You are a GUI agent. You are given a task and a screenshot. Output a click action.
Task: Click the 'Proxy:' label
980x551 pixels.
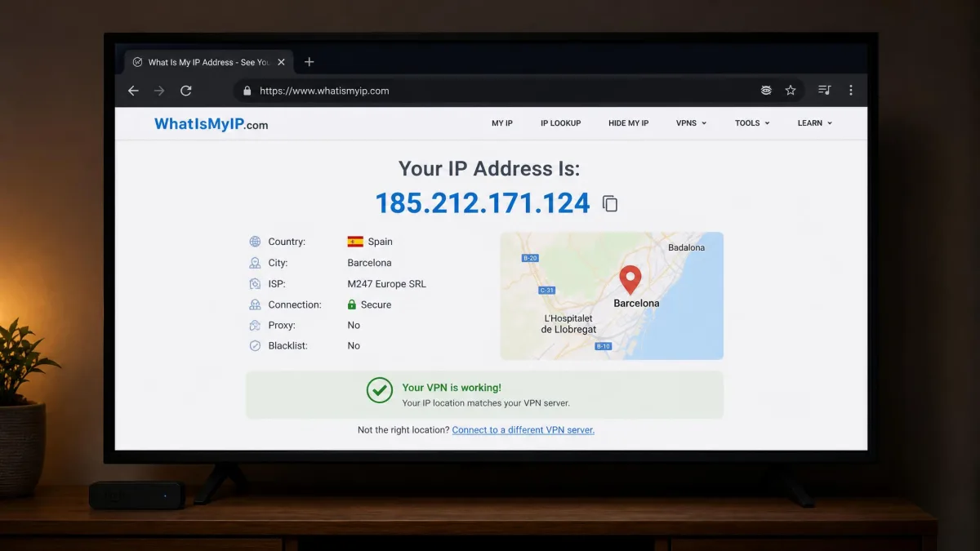click(x=281, y=325)
